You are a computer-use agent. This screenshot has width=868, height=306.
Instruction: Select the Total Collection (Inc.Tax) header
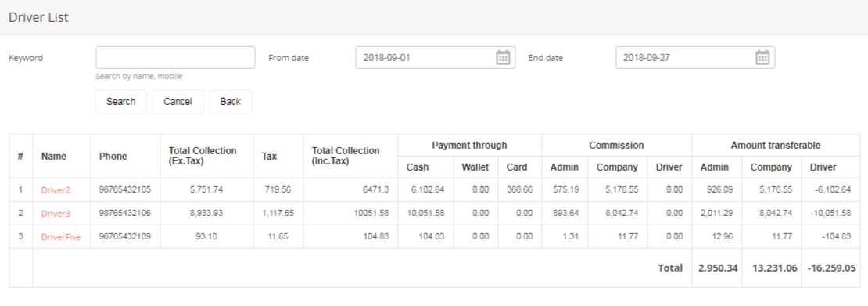[346, 156]
